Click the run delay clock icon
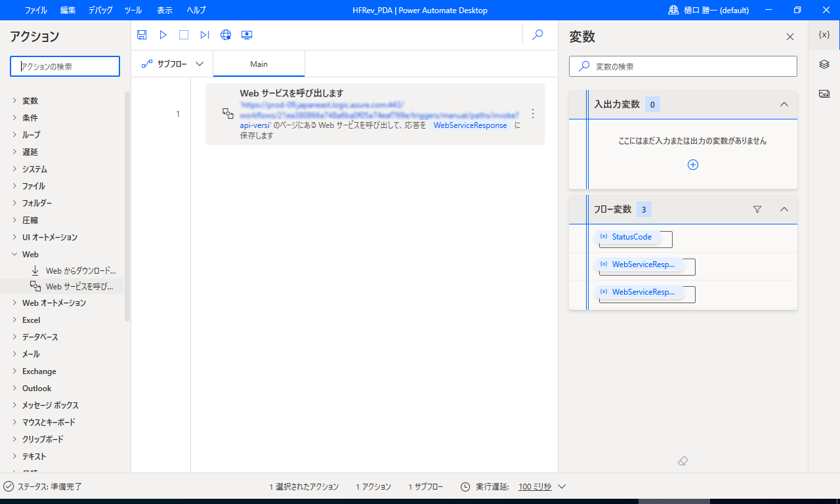This screenshot has height=504, width=840. pos(465,487)
